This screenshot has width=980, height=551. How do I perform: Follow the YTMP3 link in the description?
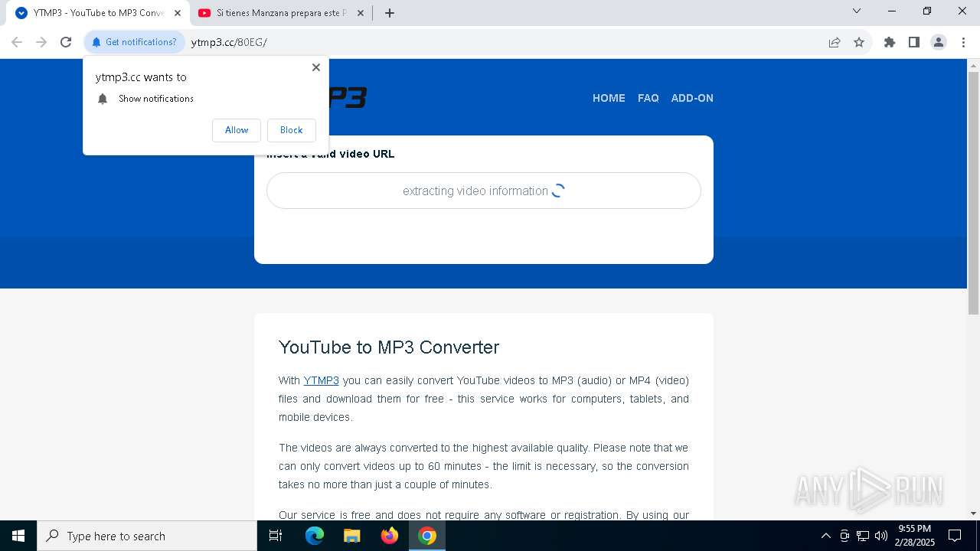[x=321, y=380]
